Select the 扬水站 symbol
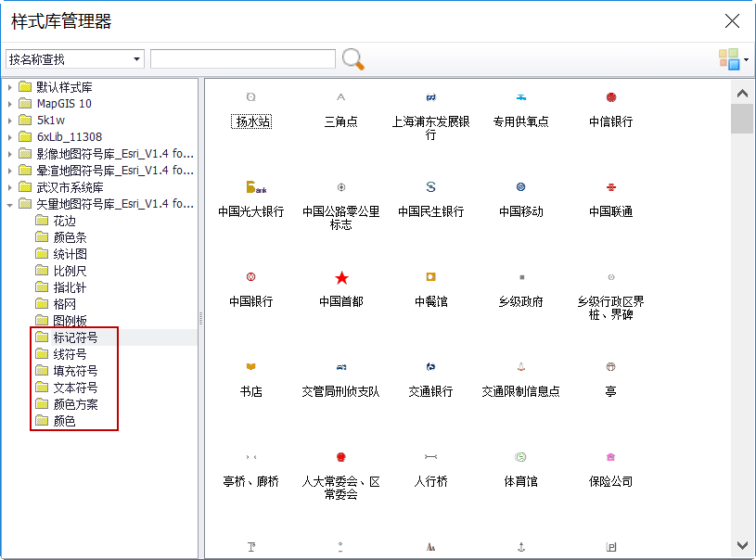This screenshot has width=756, height=560. pyautogui.click(x=251, y=121)
